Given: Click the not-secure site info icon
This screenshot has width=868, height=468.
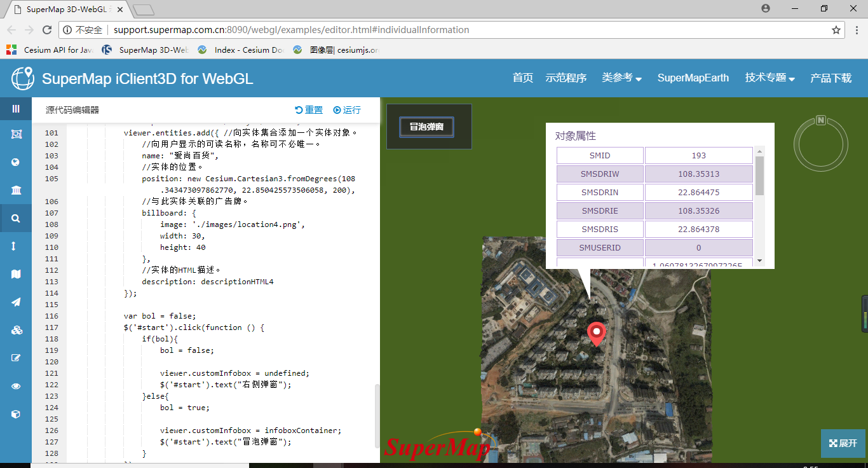Looking at the screenshot, I should (x=67, y=30).
